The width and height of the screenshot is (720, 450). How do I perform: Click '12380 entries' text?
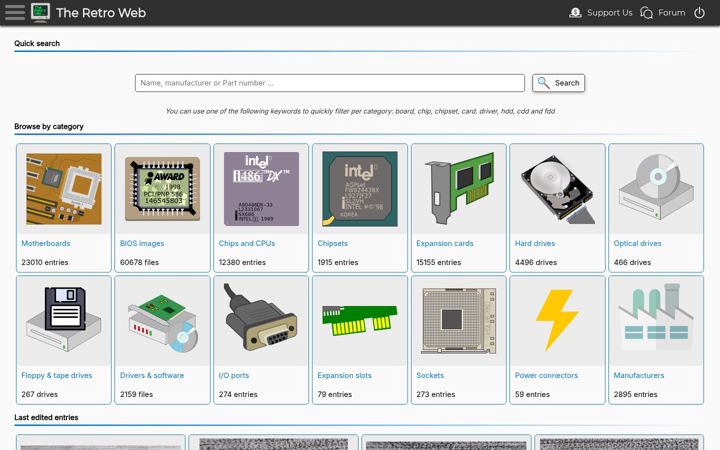(242, 263)
